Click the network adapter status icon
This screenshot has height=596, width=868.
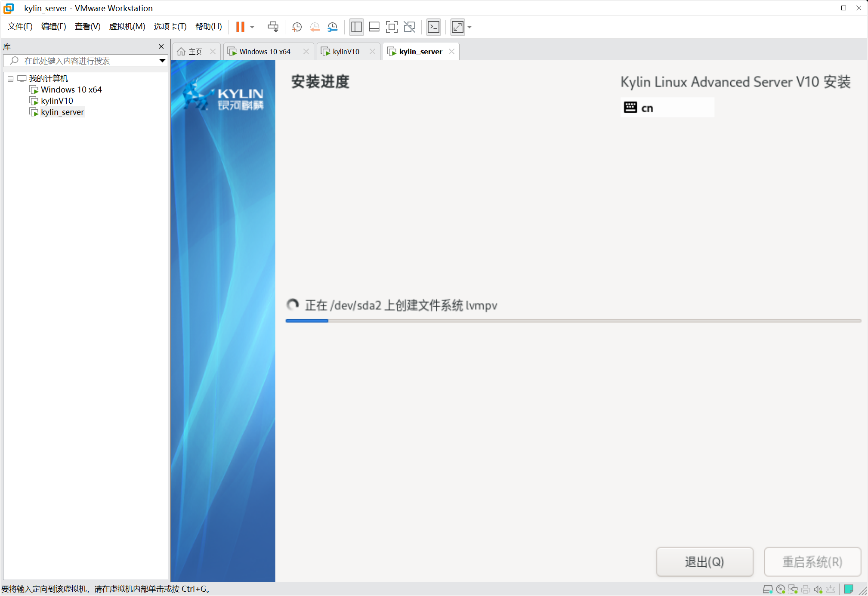(793, 590)
